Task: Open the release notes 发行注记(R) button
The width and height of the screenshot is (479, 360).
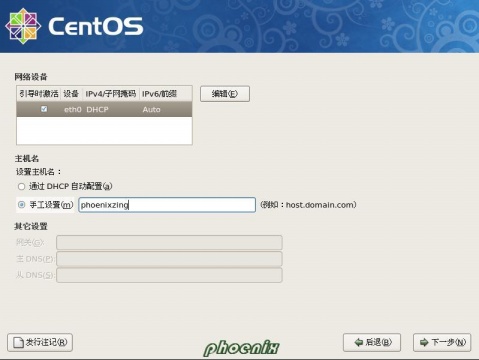Action: 40,342
